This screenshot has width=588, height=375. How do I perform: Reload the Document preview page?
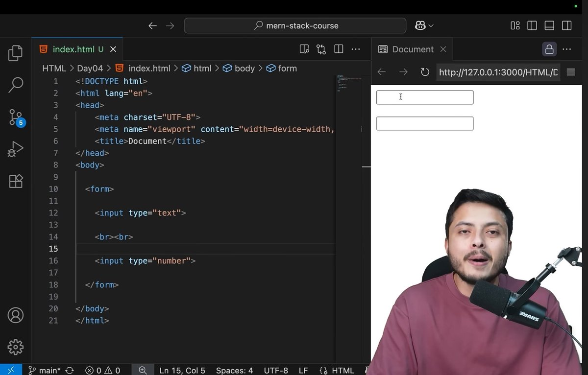[425, 72]
